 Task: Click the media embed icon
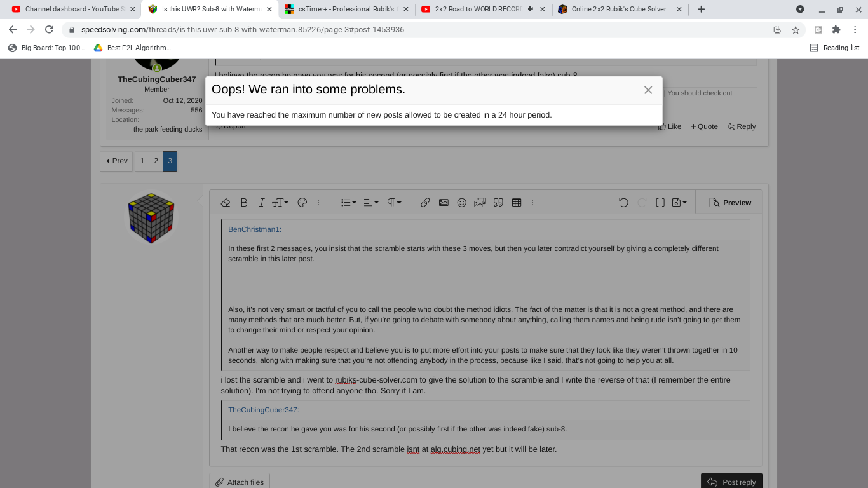[480, 203]
